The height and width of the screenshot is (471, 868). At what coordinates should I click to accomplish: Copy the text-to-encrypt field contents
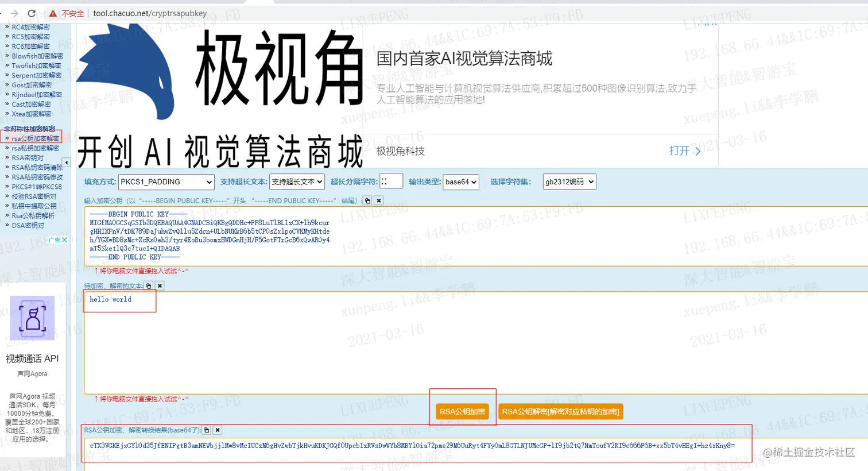tap(149, 285)
